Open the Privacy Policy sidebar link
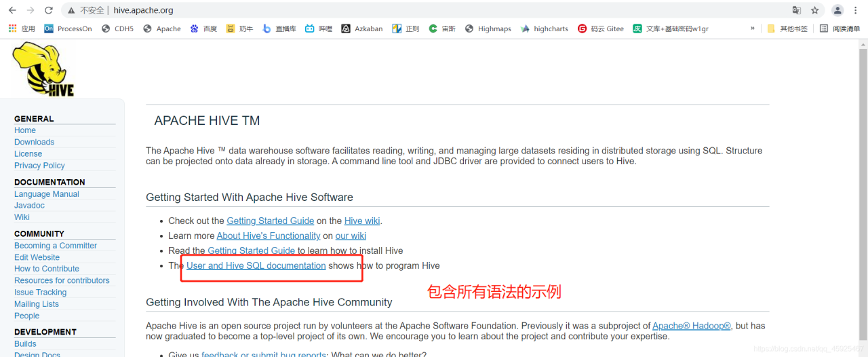 (39, 166)
